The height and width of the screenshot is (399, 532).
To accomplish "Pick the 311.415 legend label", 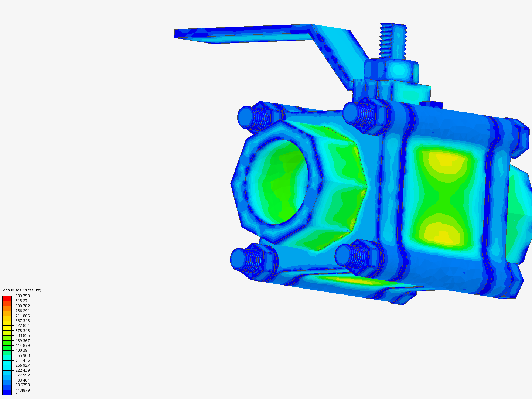I will tap(23, 360).
